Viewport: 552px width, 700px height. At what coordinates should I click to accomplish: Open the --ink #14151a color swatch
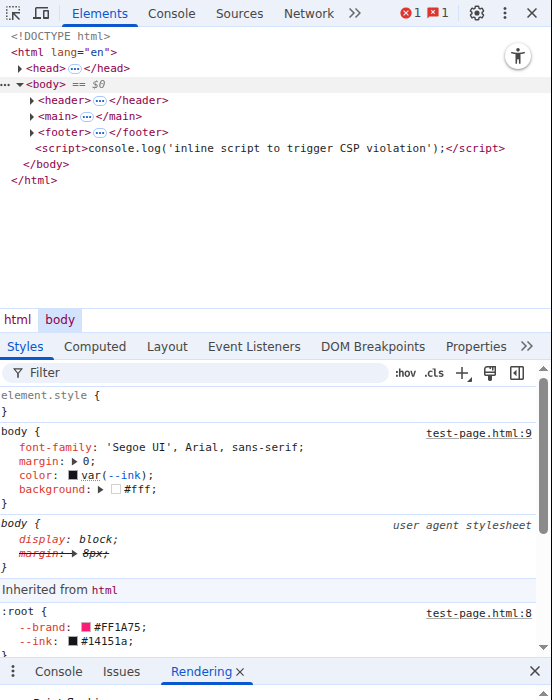pyautogui.click(x=73, y=642)
